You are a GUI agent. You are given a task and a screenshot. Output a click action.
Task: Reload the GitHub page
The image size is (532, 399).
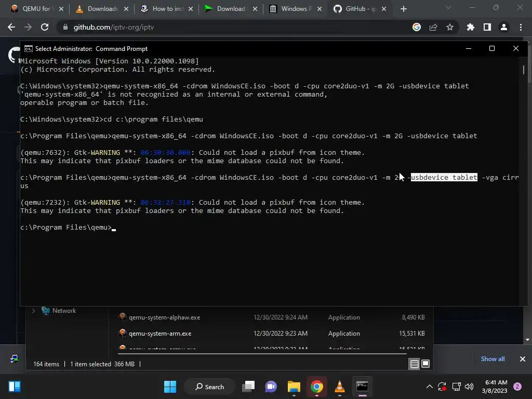coord(45,27)
